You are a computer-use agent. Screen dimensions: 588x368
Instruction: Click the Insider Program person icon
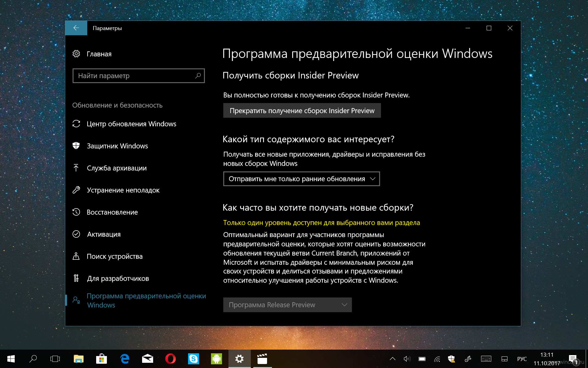76,300
